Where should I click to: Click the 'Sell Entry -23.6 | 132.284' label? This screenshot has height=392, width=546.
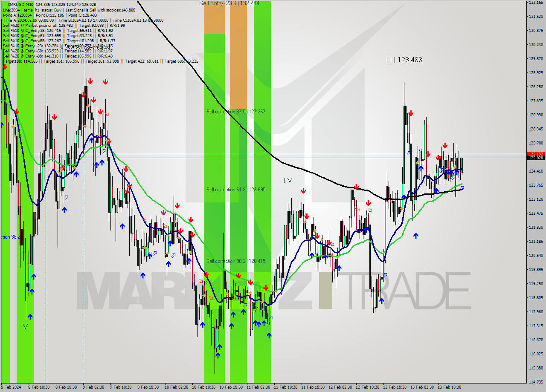tap(229, 3)
